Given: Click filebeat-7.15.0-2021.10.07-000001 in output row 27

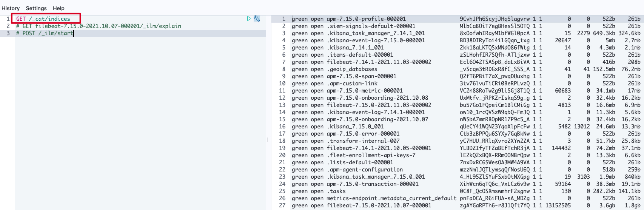Looking at the screenshot, I should [379, 205].
